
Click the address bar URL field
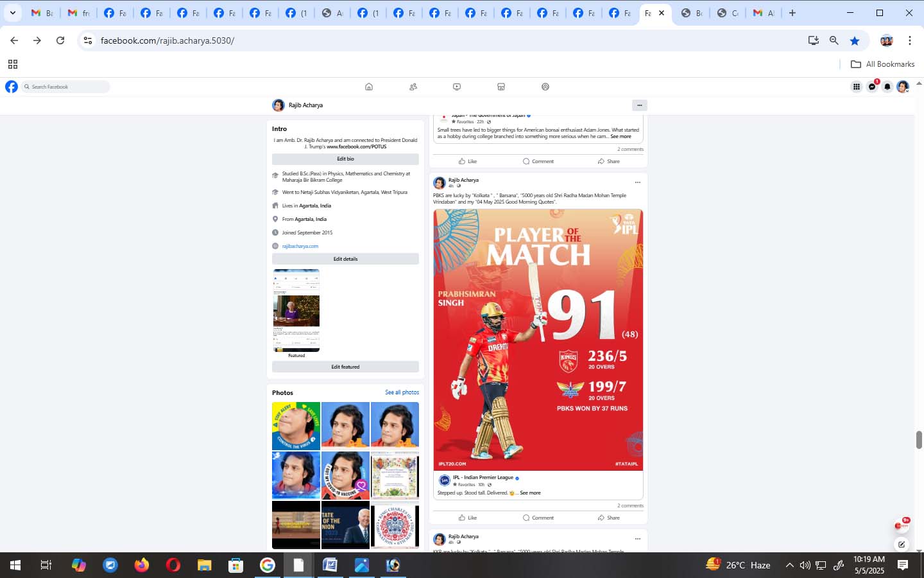(449, 40)
